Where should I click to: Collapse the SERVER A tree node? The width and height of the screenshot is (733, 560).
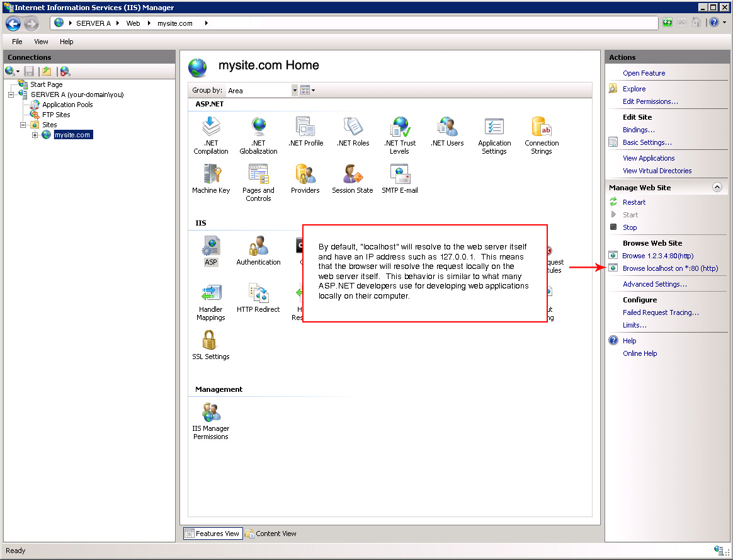11,94
